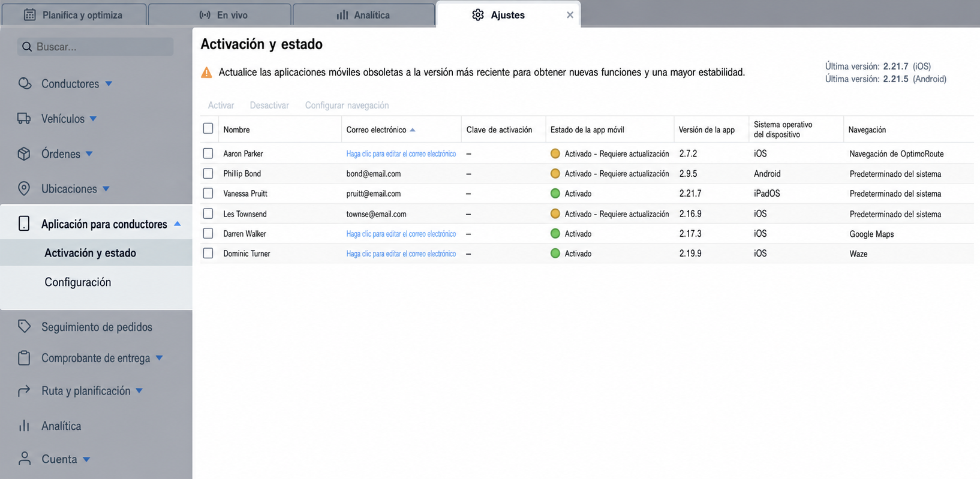Click the sort arrow on Correo electrónico column
Screen dimensions: 980x479
[x=413, y=130]
